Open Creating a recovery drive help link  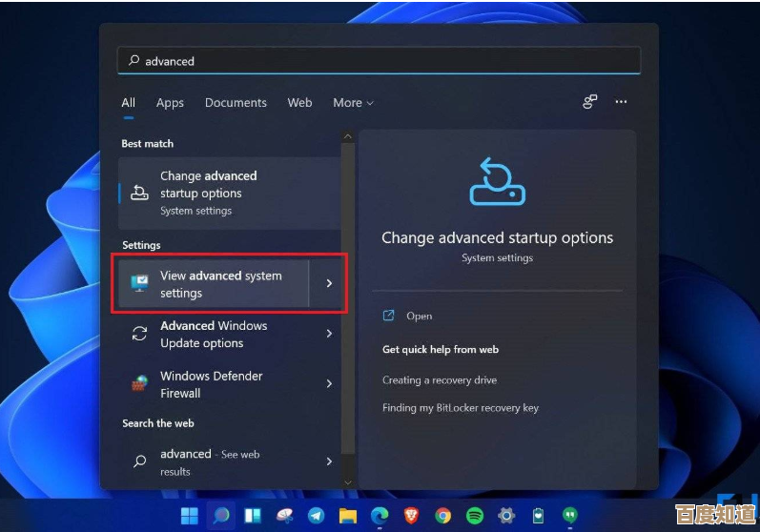[x=440, y=380]
